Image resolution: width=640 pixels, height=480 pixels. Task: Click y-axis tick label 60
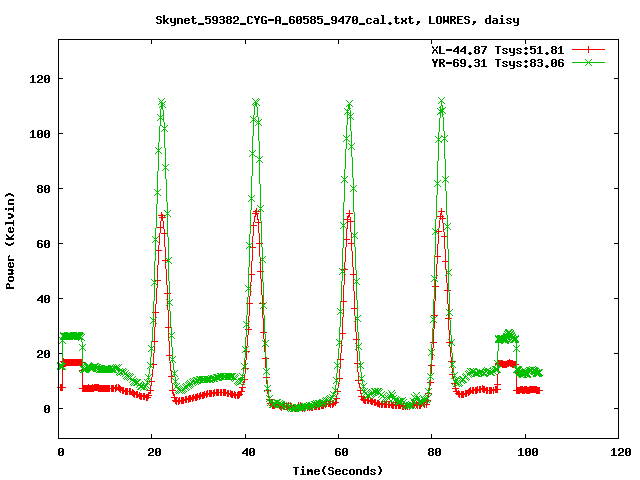pyautogui.click(x=44, y=244)
